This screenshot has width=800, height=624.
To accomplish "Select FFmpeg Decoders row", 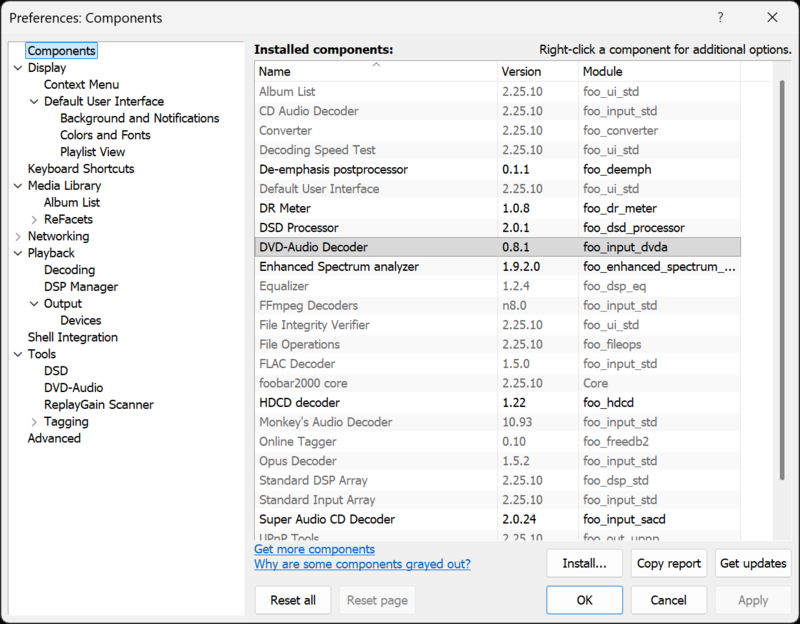I will 497,306.
